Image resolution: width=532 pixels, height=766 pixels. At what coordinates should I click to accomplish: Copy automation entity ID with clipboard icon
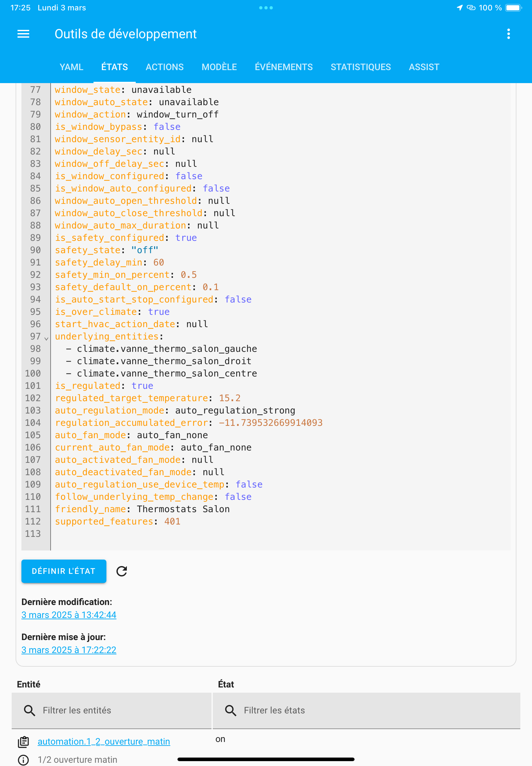click(x=23, y=742)
